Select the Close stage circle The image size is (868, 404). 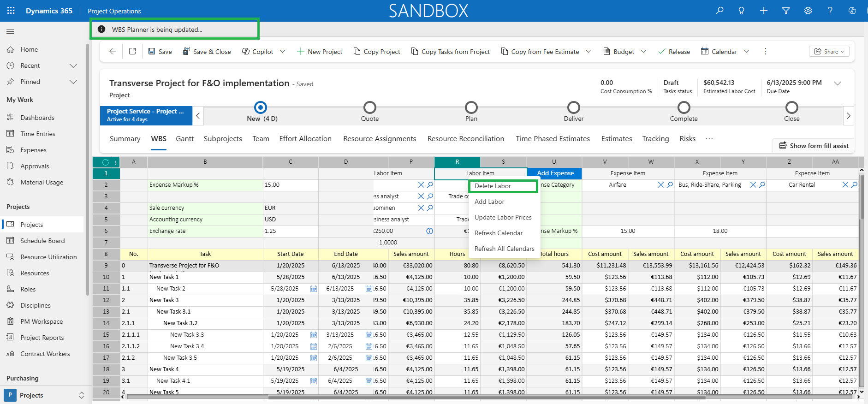coord(792,107)
